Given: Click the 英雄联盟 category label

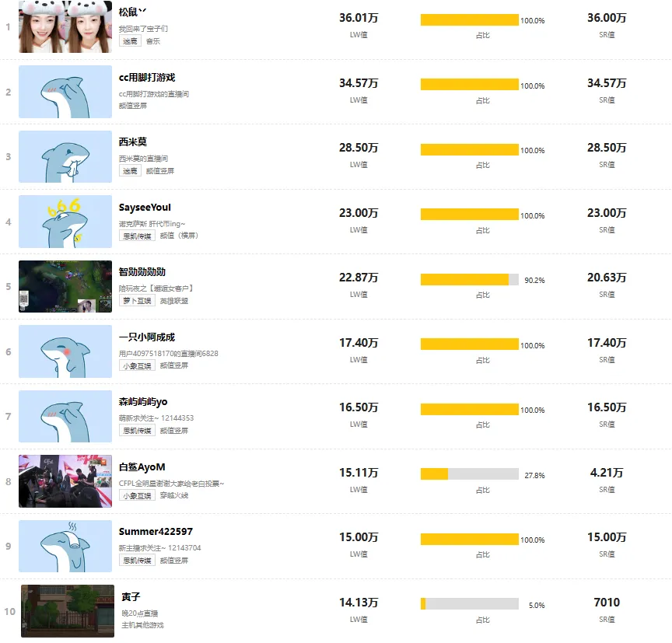Looking at the screenshot, I should (174, 301).
